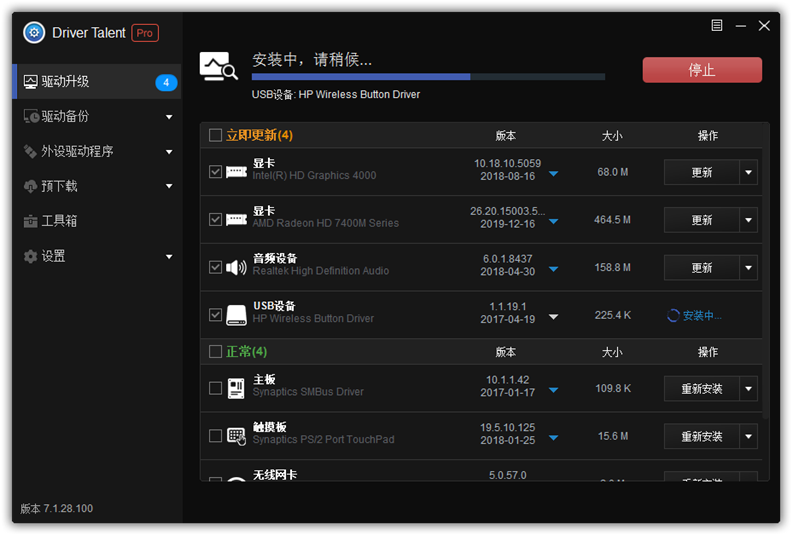This screenshot has height=535, width=792.
Task: Click the installation progress bar
Action: coord(428,77)
